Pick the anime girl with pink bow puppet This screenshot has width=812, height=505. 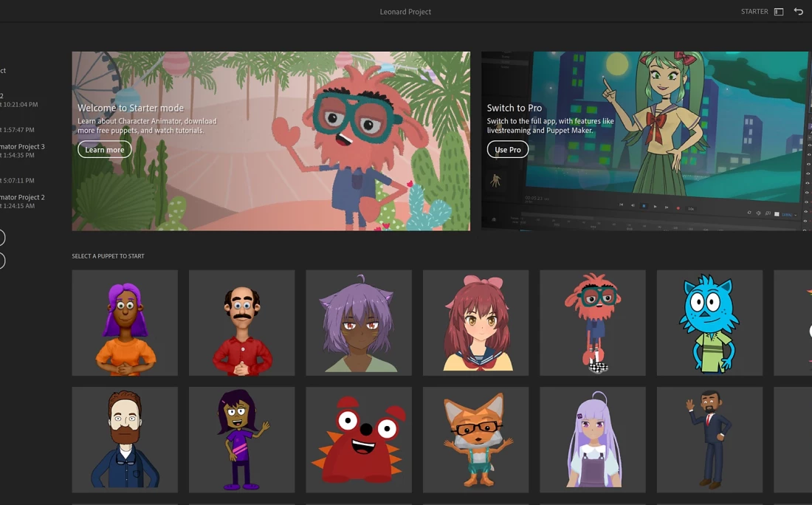pyautogui.click(x=475, y=323)
